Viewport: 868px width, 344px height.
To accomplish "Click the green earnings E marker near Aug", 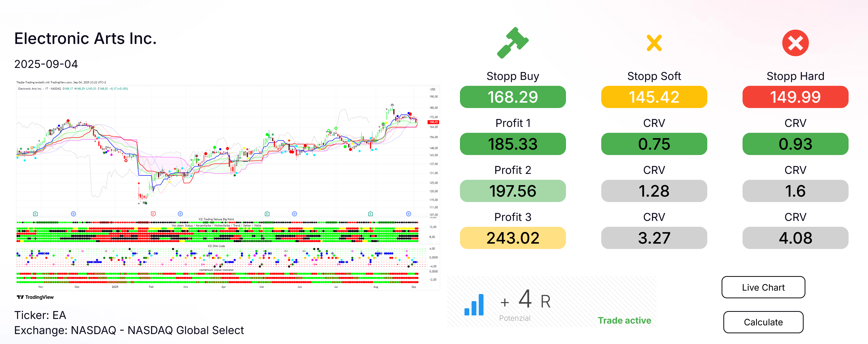I will click(x=370, y=213).
